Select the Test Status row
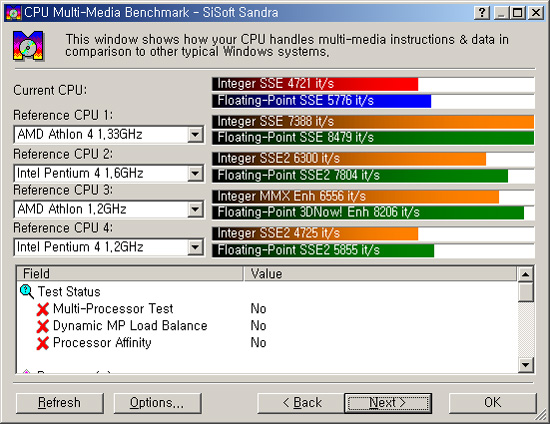This screenshot has height=424, width=550. pyautogui.click(x=267, y=292)
